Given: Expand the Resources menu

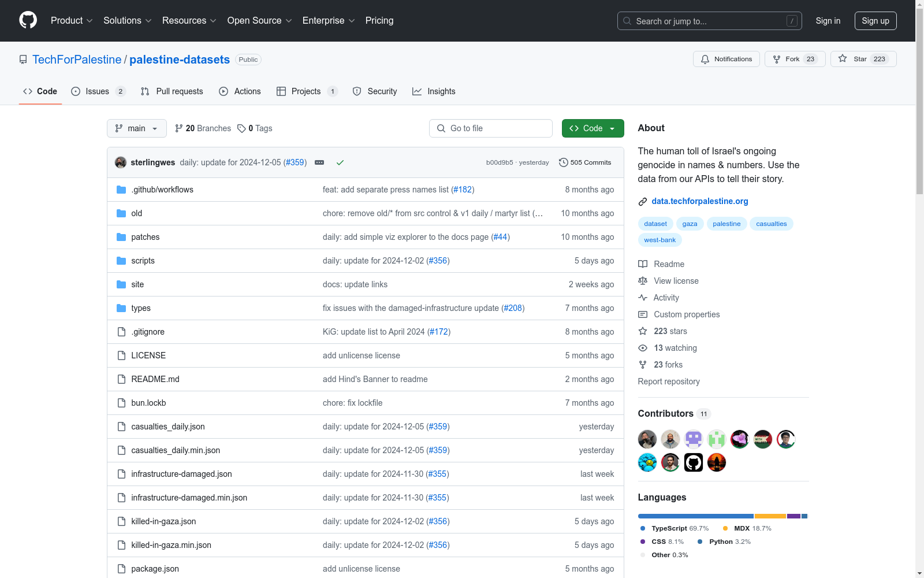Looking at the screenshot, I should tap(189, 20).
